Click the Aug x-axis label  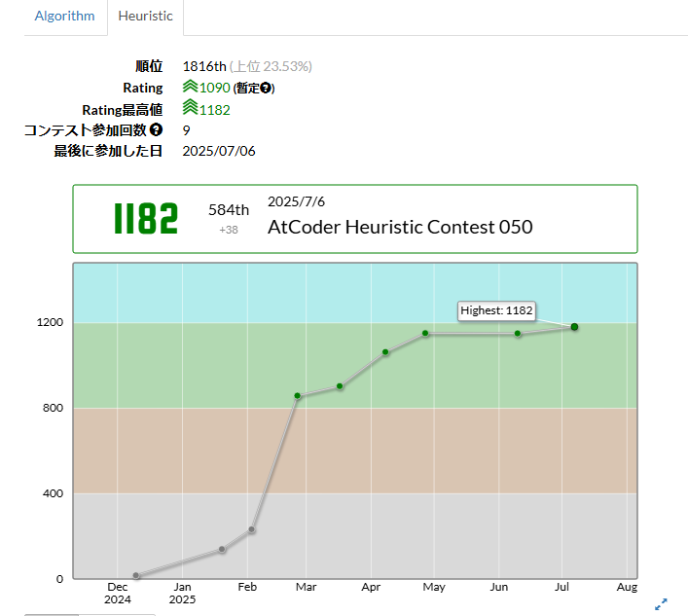627,587
